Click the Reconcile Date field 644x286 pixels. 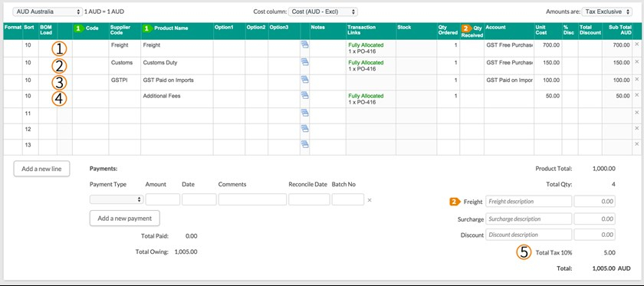[x=309, y=199]
